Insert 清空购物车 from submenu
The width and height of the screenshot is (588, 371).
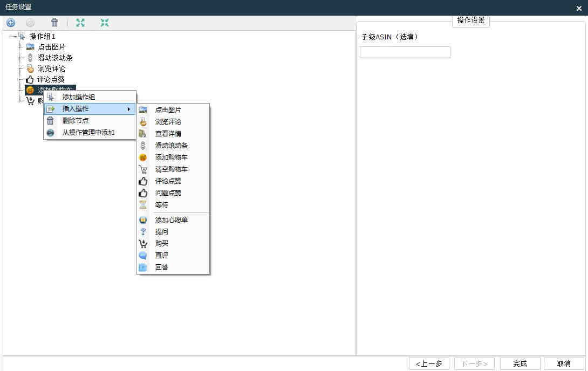pos(173,169)
